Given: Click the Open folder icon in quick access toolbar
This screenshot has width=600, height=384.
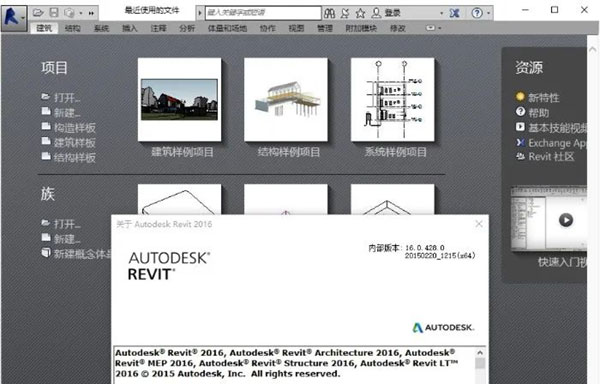Looking at the screenshot, I should pyautogui.click(x=38, y=13).
